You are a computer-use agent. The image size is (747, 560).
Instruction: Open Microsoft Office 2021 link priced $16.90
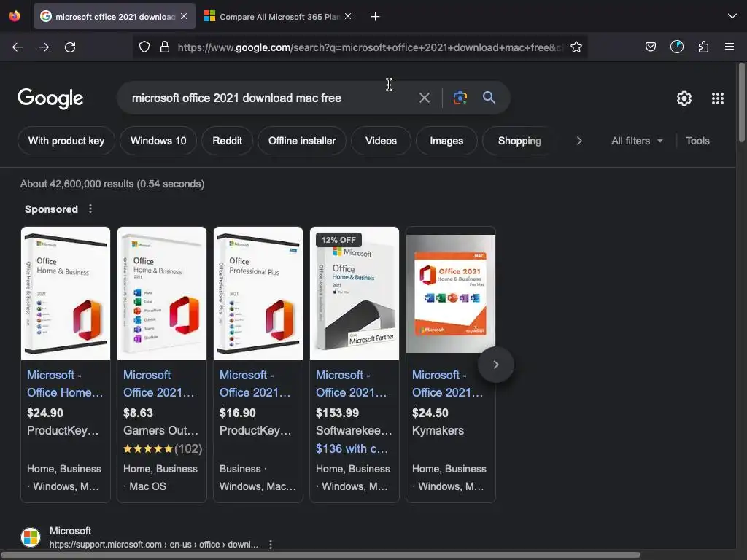pyautogui.click(x=255, y=384)
